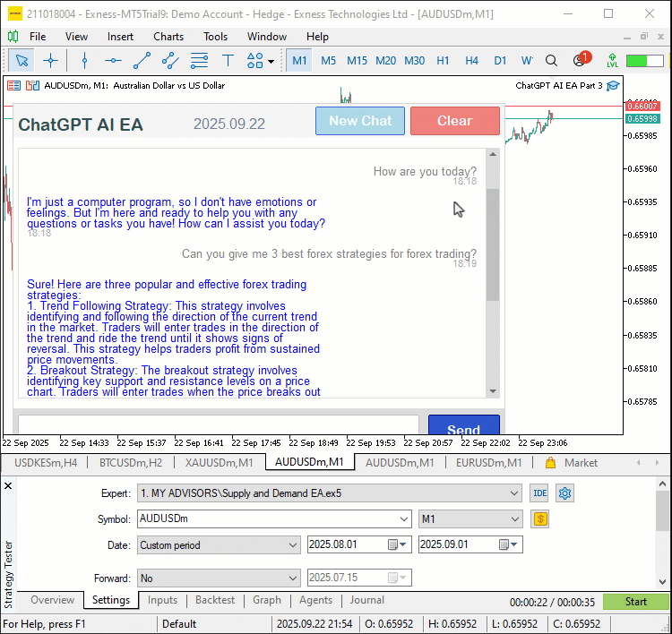This screenshot has height=634, width=672.
Task: Click the green connection status bar
Action: [644, 60]
